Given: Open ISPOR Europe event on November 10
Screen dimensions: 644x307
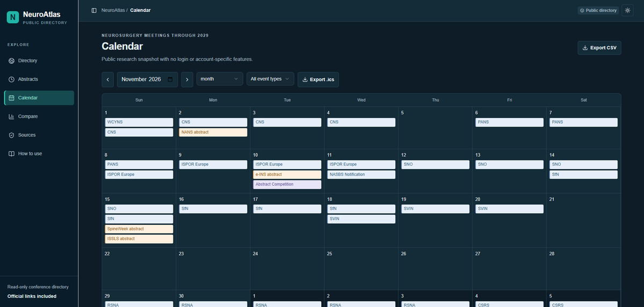Looking at the screenshot, I should click(x=287, y=165).
